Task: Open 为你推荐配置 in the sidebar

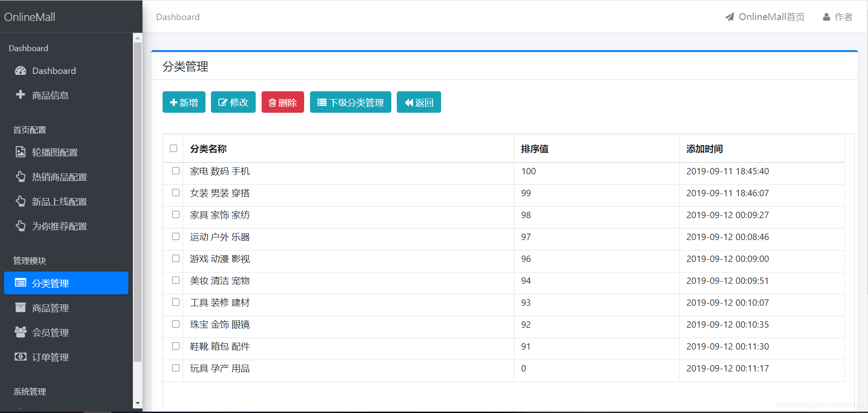Action: click(x=66, y=226)
